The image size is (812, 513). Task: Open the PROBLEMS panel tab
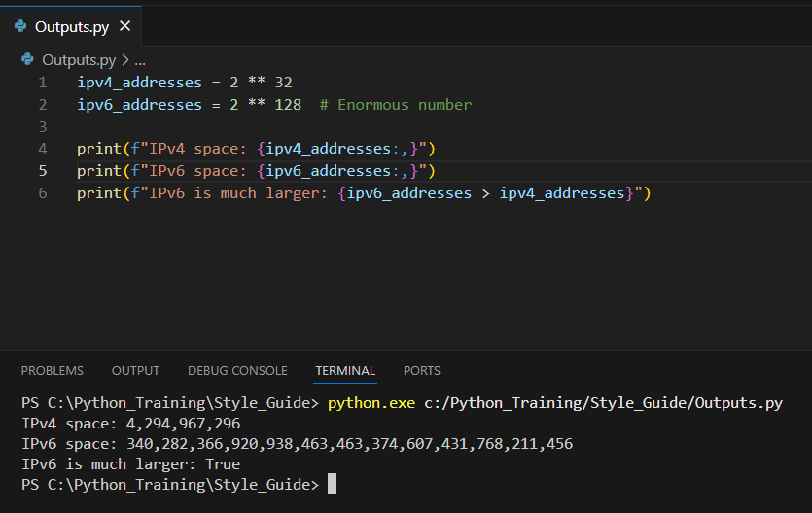coord(52,371)
